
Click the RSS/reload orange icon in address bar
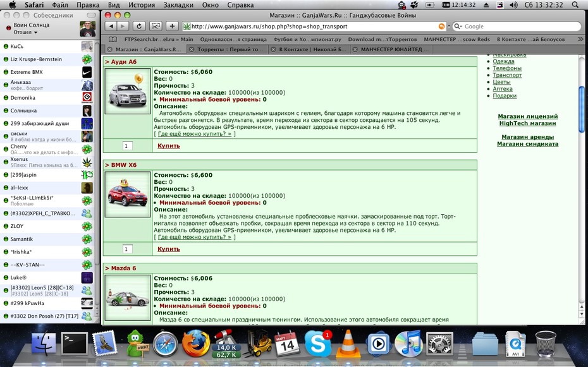coord(441,27)
